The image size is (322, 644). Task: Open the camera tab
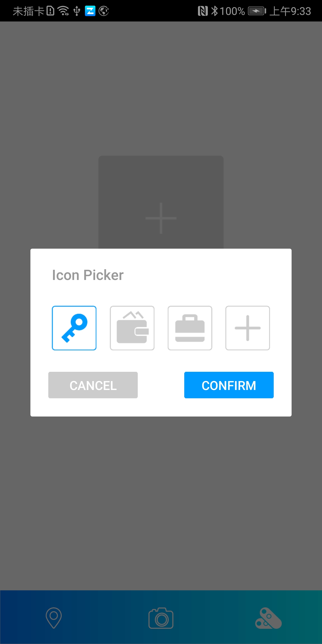click(x=161, y=618)
